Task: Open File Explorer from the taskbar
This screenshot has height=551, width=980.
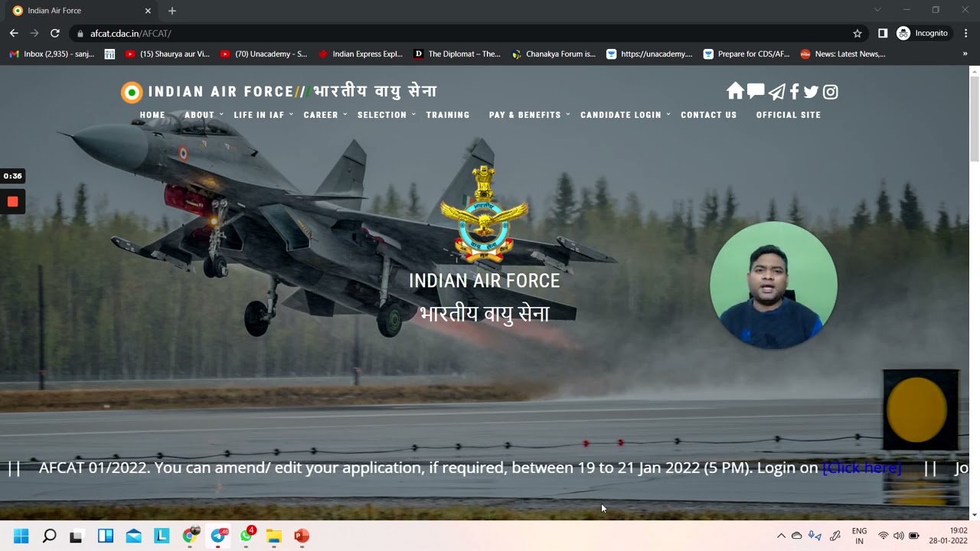Action: point(274,536)
